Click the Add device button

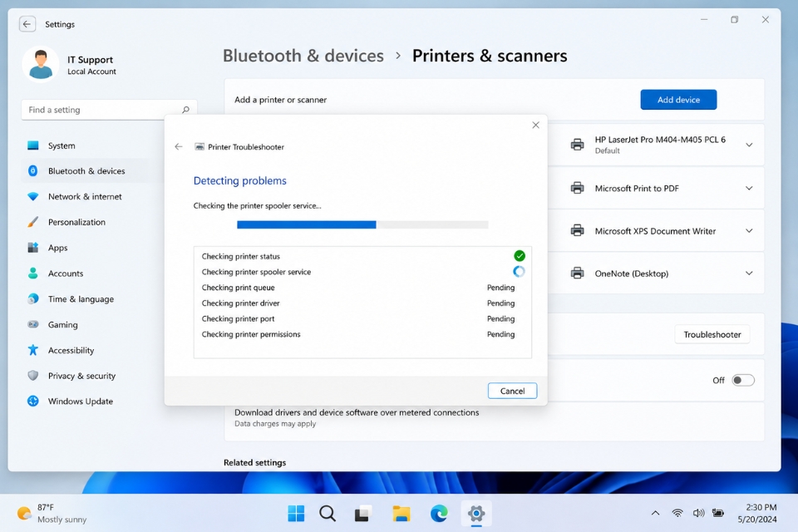[x=678, y=100]
